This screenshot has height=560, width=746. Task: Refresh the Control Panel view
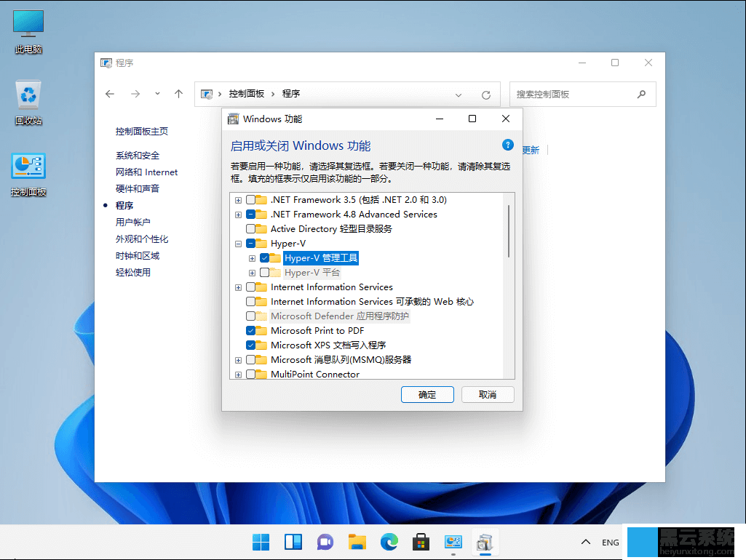click(486, 94)
